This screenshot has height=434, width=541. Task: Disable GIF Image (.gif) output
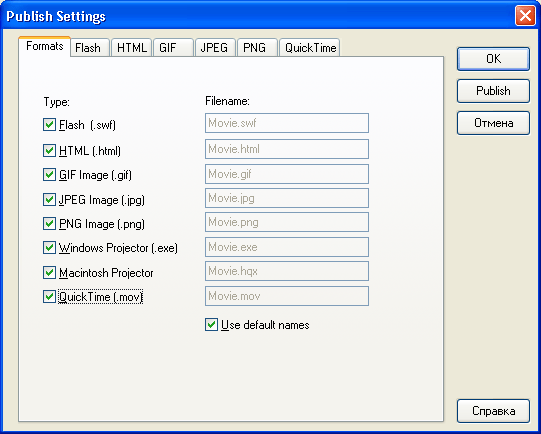coord(49,175)
